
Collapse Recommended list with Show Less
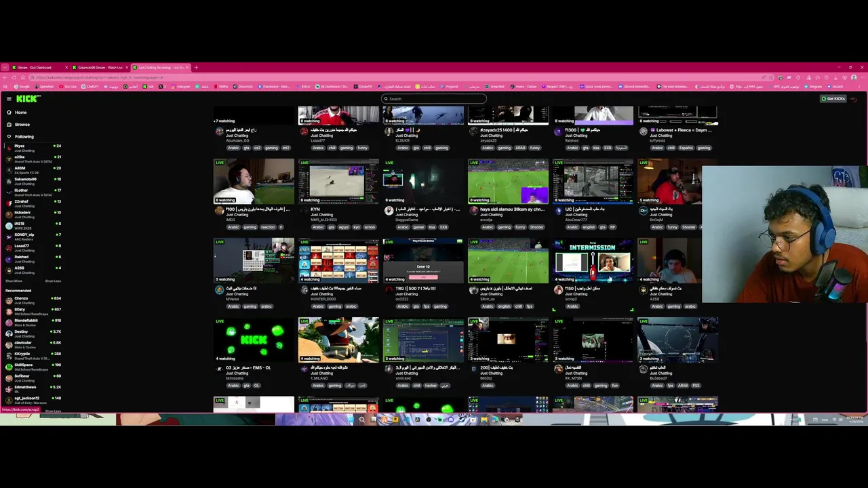coord(53,411)
